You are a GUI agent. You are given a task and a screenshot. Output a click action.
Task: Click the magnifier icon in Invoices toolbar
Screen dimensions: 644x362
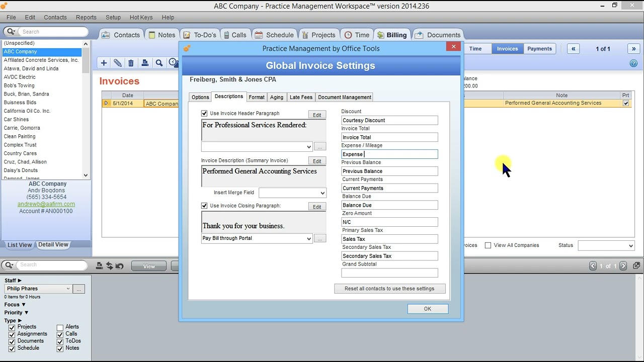[x=159, y=63]
